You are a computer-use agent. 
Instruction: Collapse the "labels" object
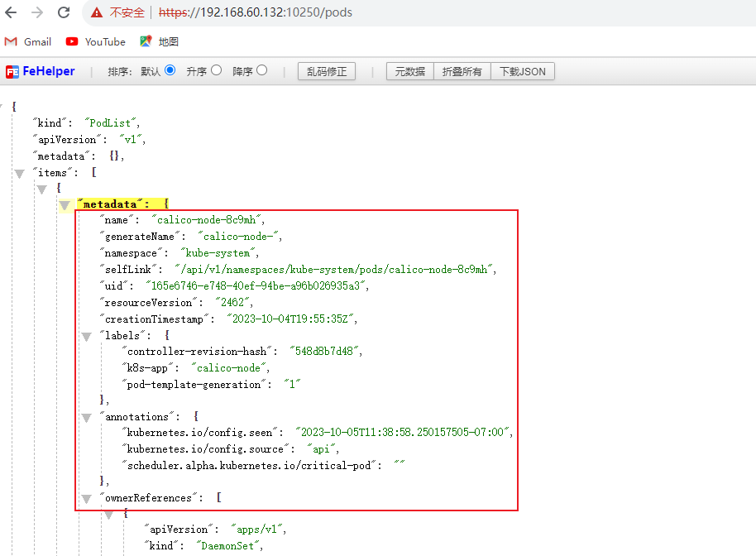[x=86, y=337]
